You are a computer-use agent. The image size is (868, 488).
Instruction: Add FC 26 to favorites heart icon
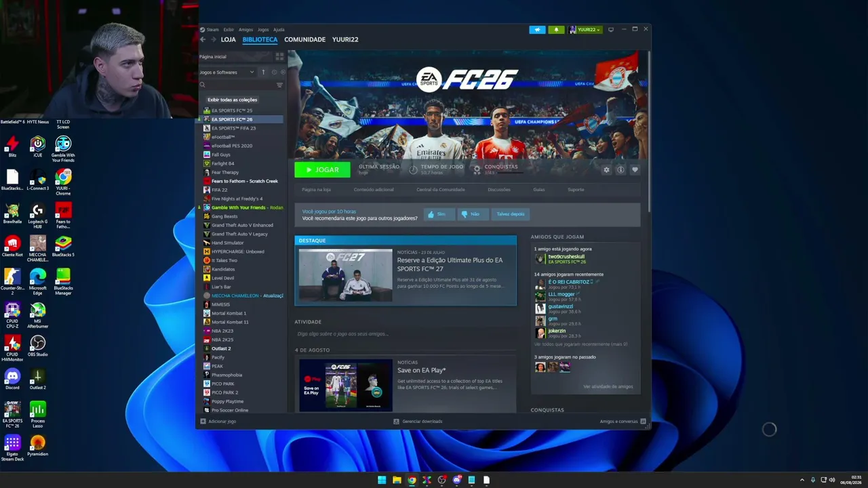pos(635,170)
